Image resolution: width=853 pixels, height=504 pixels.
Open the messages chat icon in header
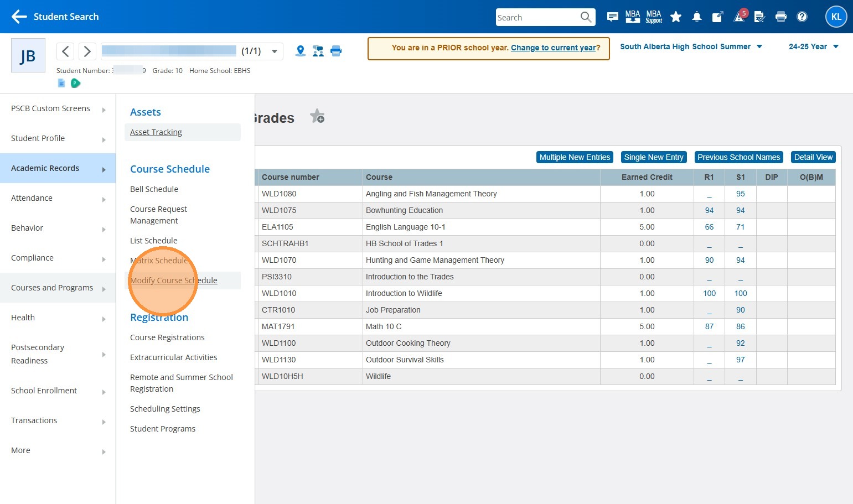pyautogui.click(x=612, y=17)
